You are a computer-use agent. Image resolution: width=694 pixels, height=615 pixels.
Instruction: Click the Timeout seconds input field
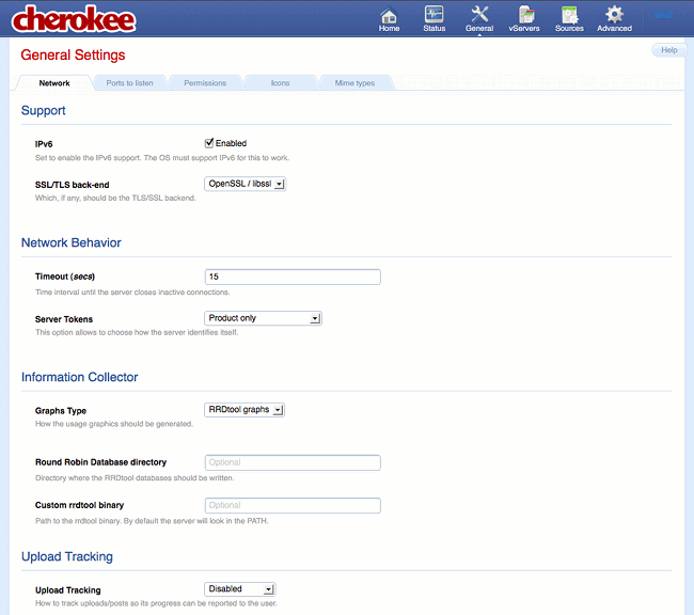point(292,277)
